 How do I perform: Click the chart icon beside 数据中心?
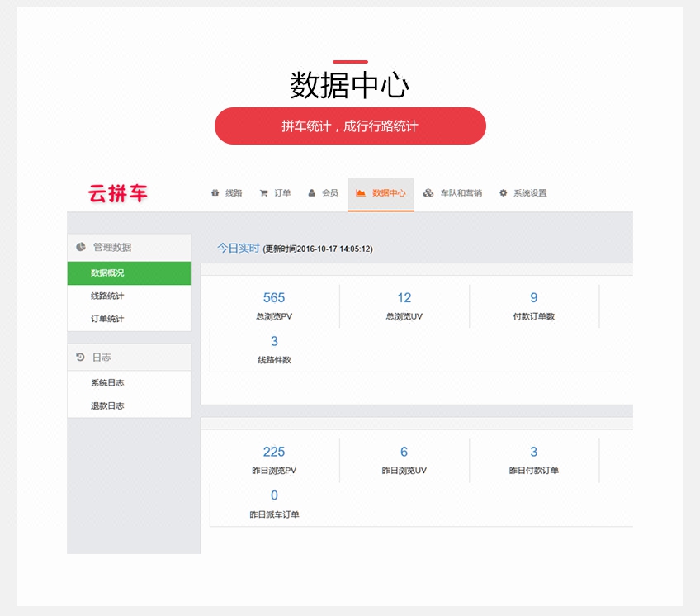click(360, 192)
